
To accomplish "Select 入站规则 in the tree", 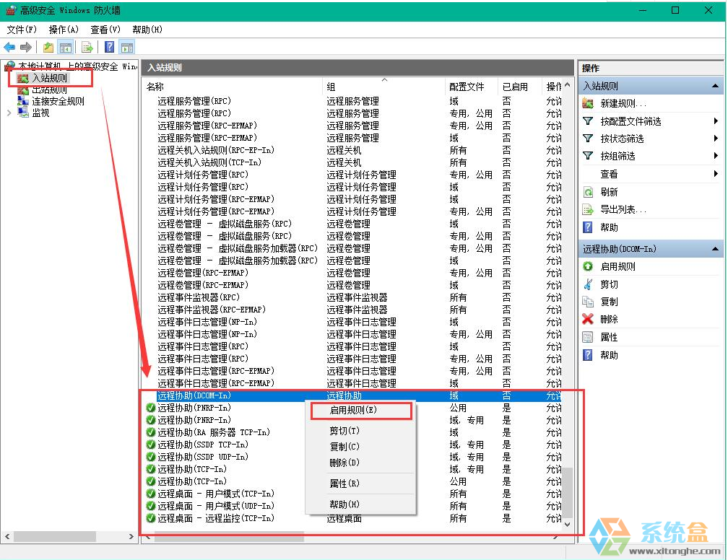I will pyautogui.click(x=49, y=79).
